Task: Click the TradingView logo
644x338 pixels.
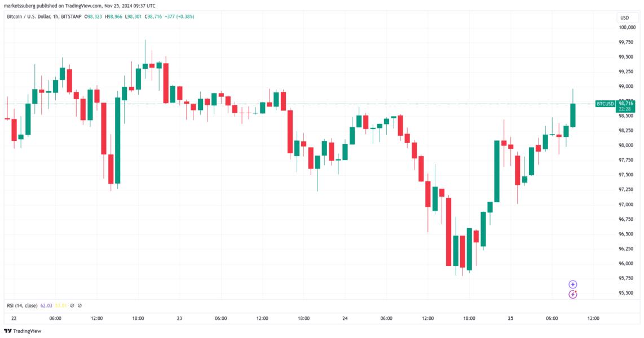Action: tap(8, 331)
